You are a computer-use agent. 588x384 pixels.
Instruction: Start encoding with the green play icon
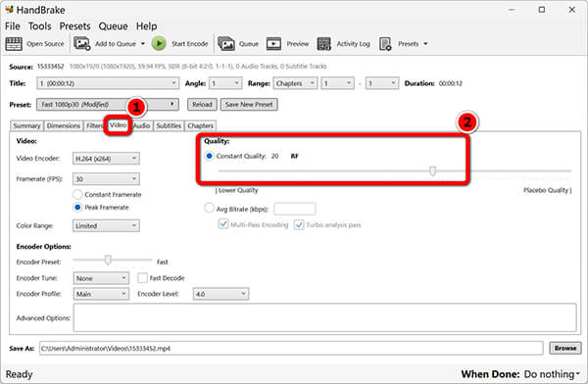pos(159,44)
